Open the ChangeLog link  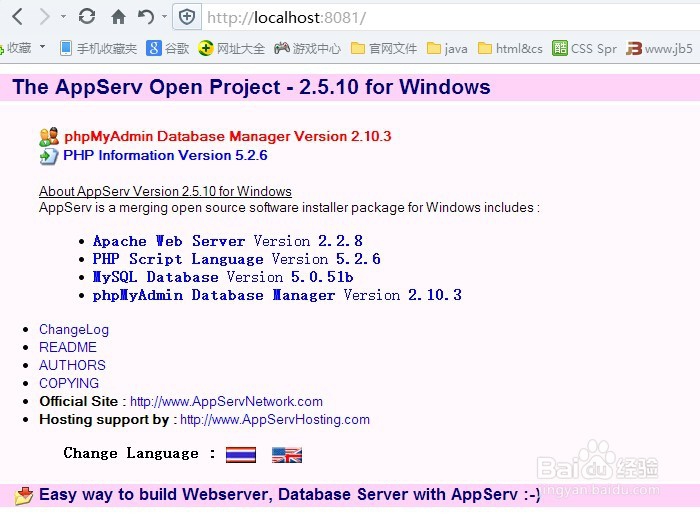tap(74, 329)
